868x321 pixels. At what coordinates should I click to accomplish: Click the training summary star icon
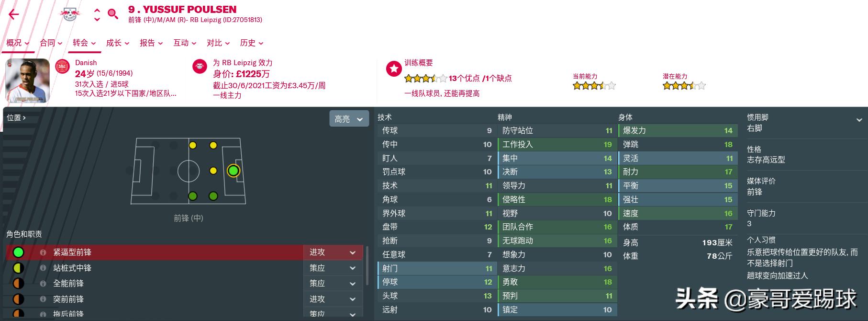[393, 69]
